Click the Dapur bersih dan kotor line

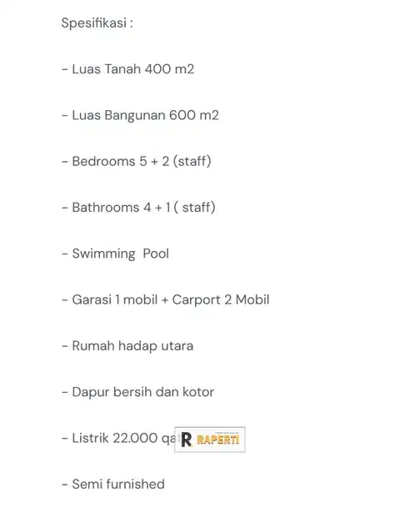(138, 392)
